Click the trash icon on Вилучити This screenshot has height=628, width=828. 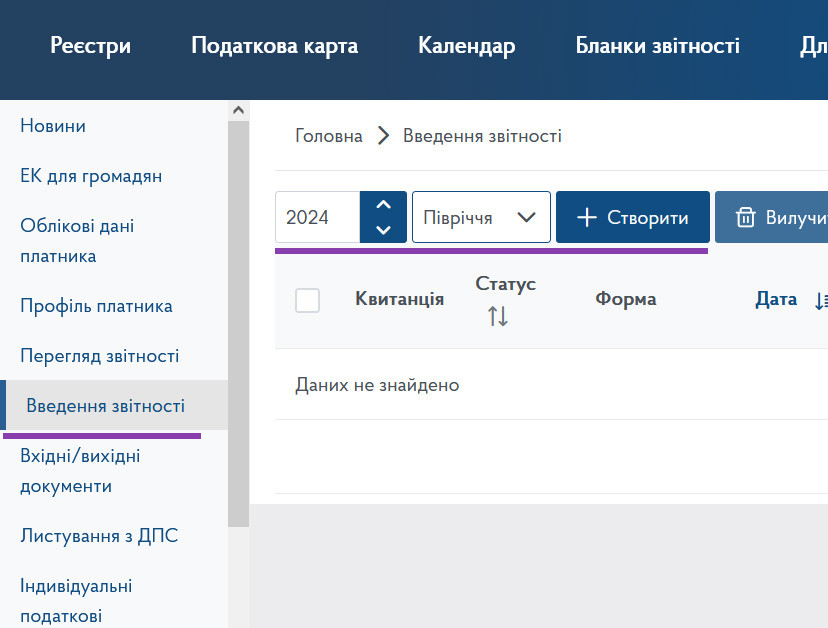[745, 217]
